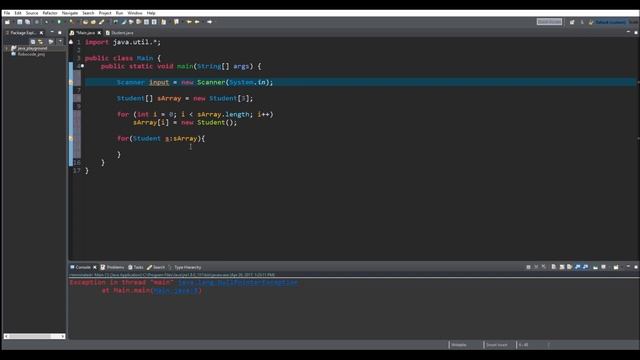
Task: Click the sArray[i] = new Student() line
Action: 185,122
